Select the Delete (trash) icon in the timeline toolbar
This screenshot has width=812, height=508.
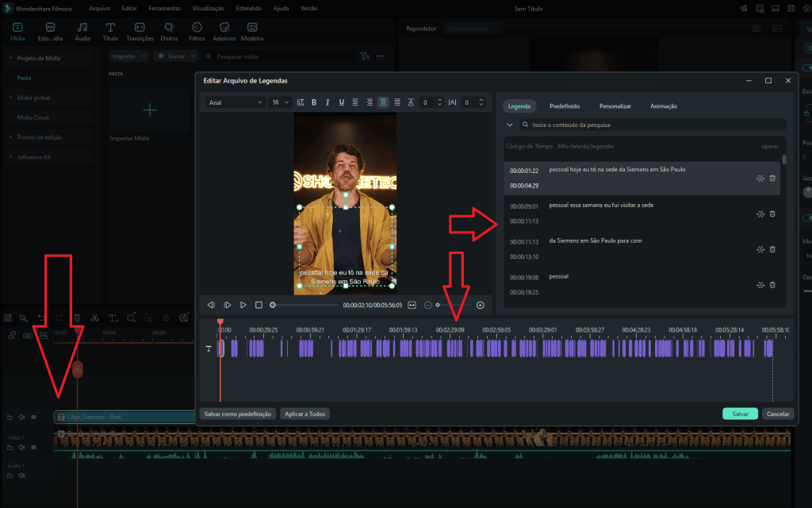[77, 318]
